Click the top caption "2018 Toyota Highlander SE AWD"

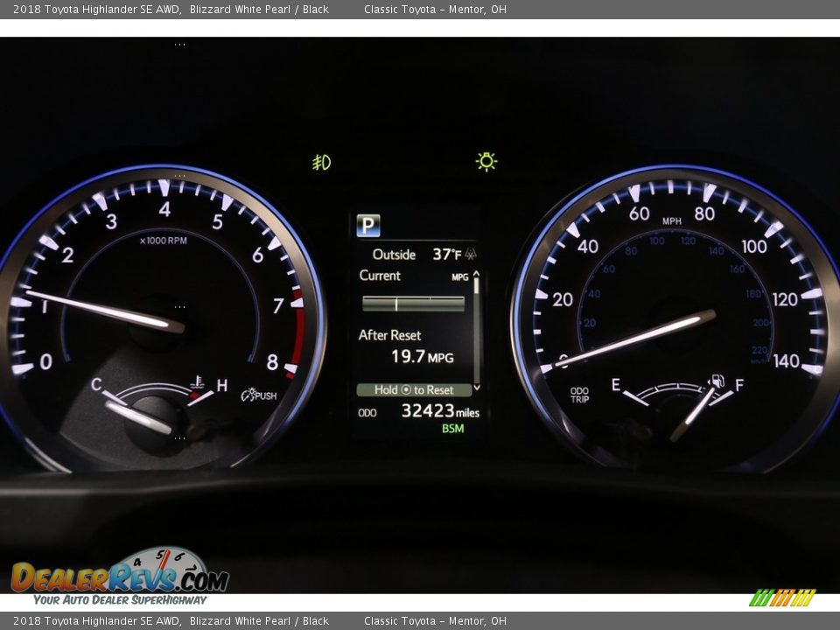point(96,9)
